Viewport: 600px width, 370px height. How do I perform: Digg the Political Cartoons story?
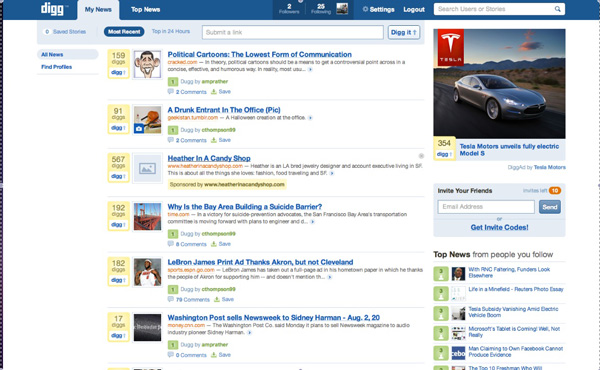[x=118, y=72]
